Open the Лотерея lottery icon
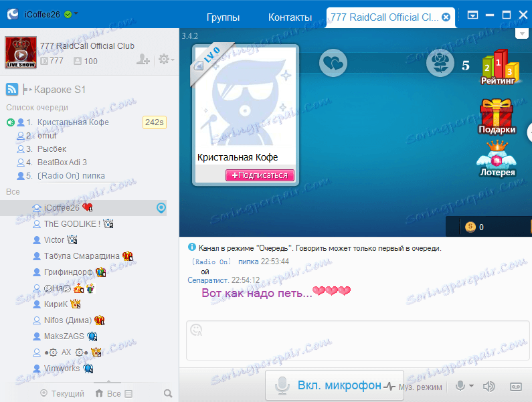Viewport: 532px width, 402px height. (497, 159)
